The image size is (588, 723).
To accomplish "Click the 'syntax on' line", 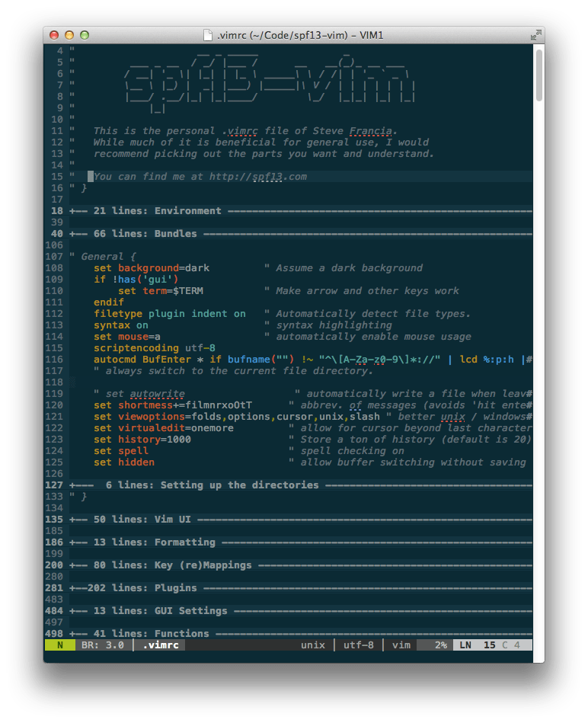I will (x=121, y=325).
